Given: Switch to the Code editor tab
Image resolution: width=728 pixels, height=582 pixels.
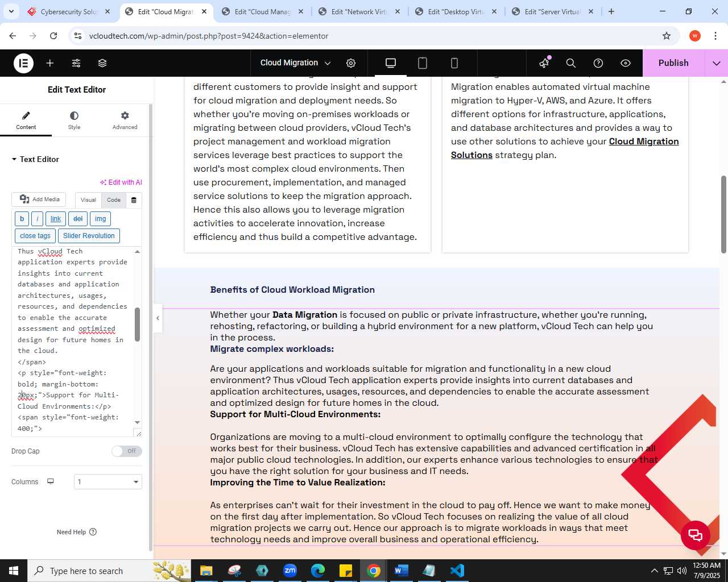Looking at the screenshot, I should point(114,200).
